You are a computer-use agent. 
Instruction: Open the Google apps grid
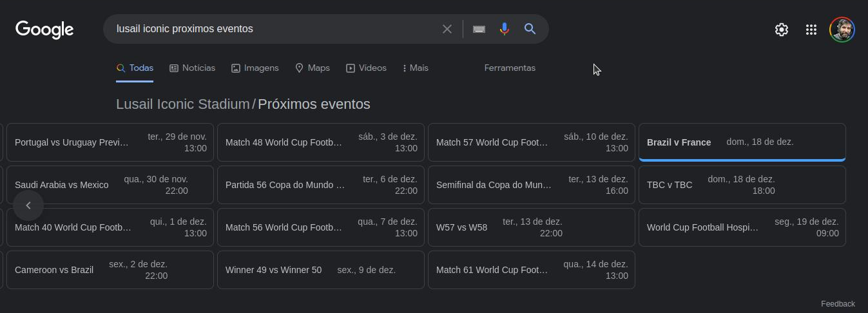point(811,30)
